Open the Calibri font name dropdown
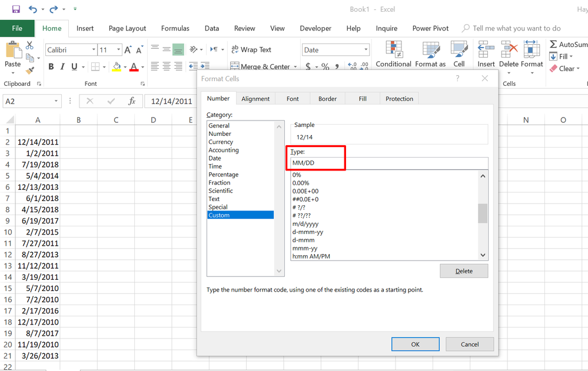The height and width of the screenshot is (371, 588). (x=94, y=50)
